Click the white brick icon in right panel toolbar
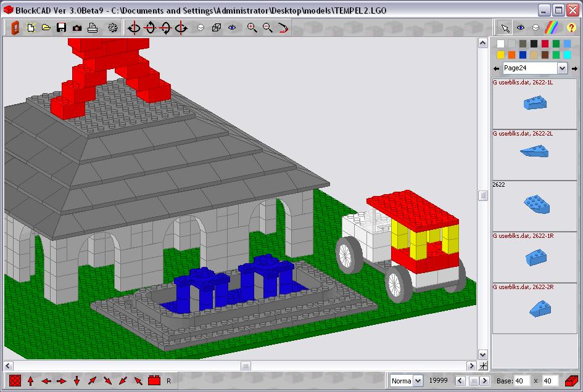This screenshot has height=392, width=583. [x=535, y=28]
